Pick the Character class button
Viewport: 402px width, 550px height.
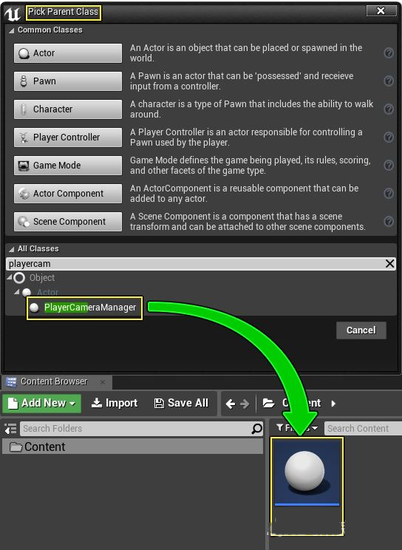click(x=68, y=109)
